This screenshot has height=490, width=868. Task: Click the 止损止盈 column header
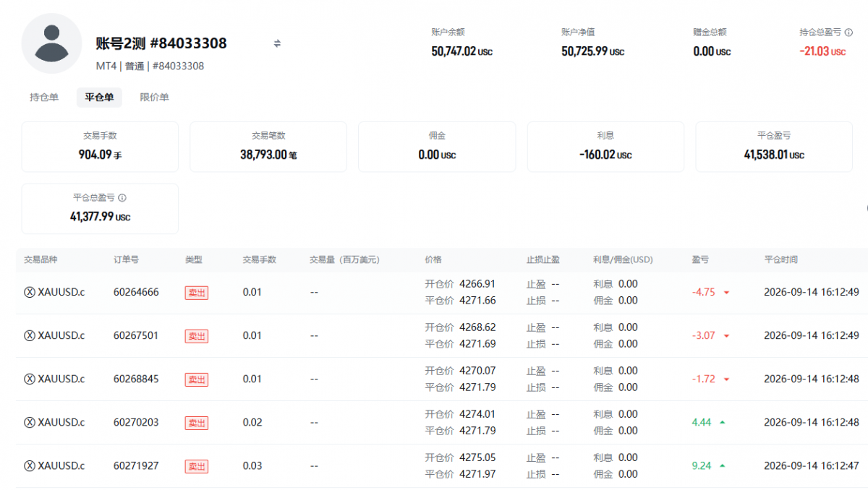click(543, 259)
